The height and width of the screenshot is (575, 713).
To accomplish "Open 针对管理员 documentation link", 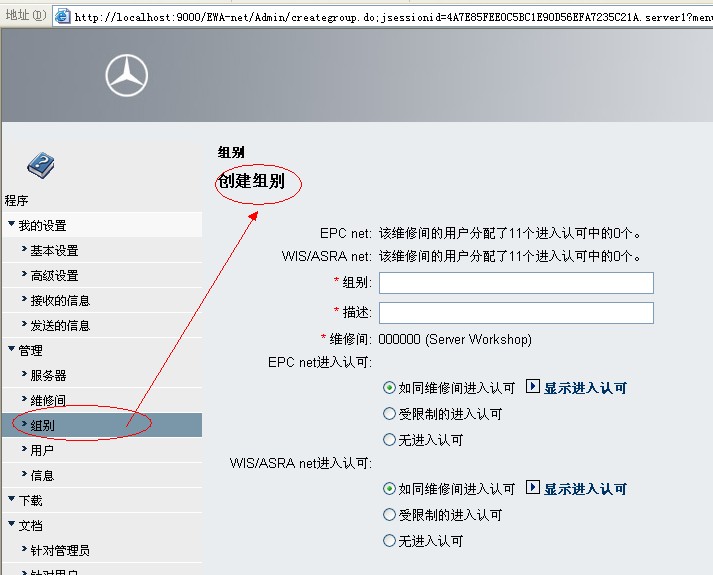I will click(x=60, y=550).
